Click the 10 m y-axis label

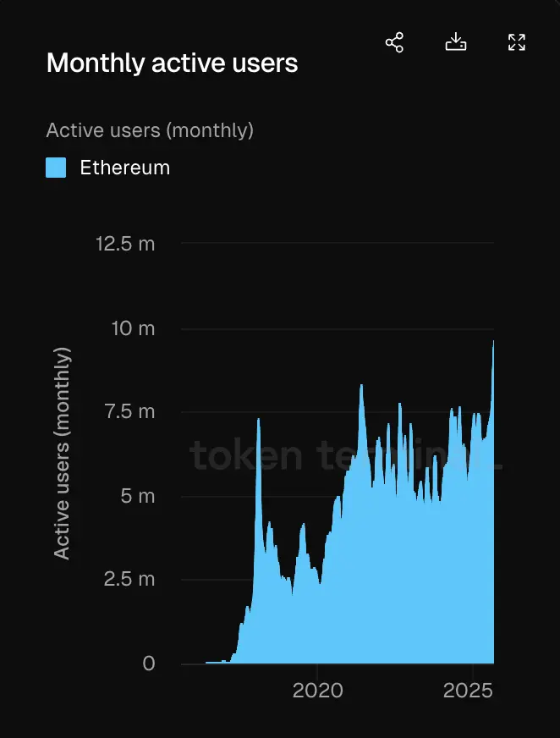point(133,328)
